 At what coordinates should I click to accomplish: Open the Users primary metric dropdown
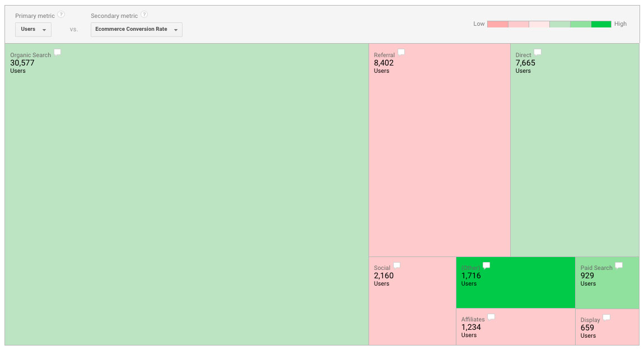tap(32, 29)
